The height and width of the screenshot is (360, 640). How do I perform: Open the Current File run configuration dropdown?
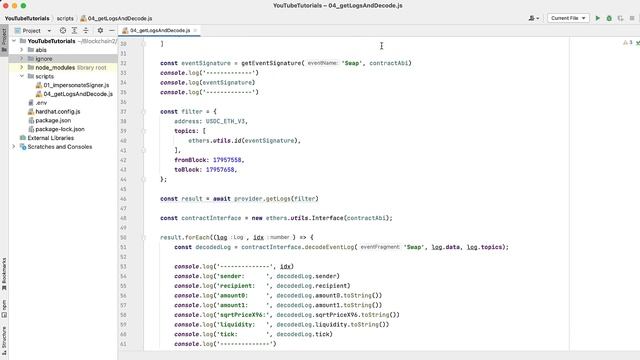point(568,18)
